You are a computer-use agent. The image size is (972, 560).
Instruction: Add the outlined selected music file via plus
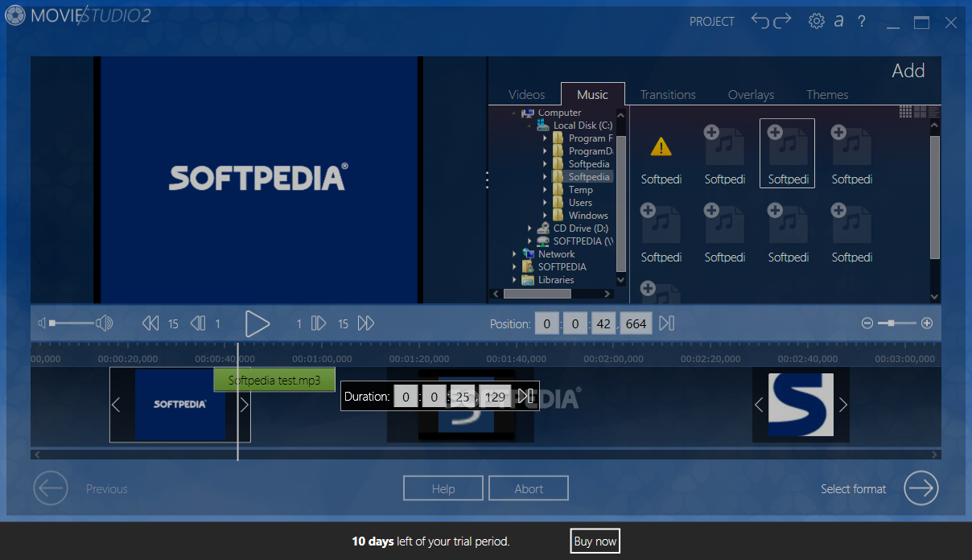[775, 132]
